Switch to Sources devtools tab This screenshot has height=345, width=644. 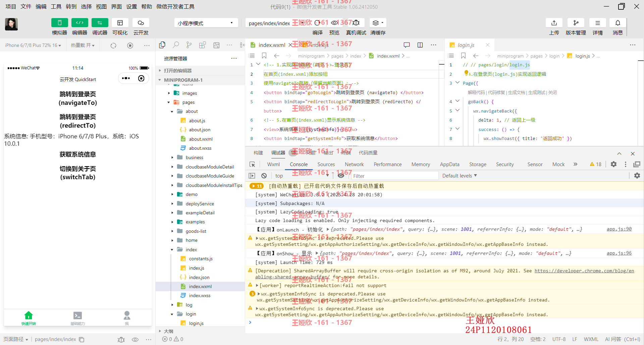pyautogui.click(x=326, y=164)
